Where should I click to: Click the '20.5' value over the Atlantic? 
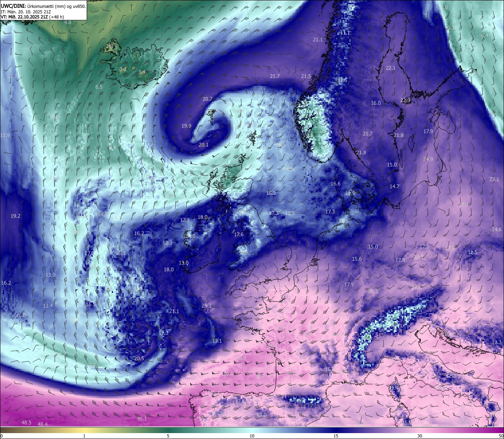(139, 359)
